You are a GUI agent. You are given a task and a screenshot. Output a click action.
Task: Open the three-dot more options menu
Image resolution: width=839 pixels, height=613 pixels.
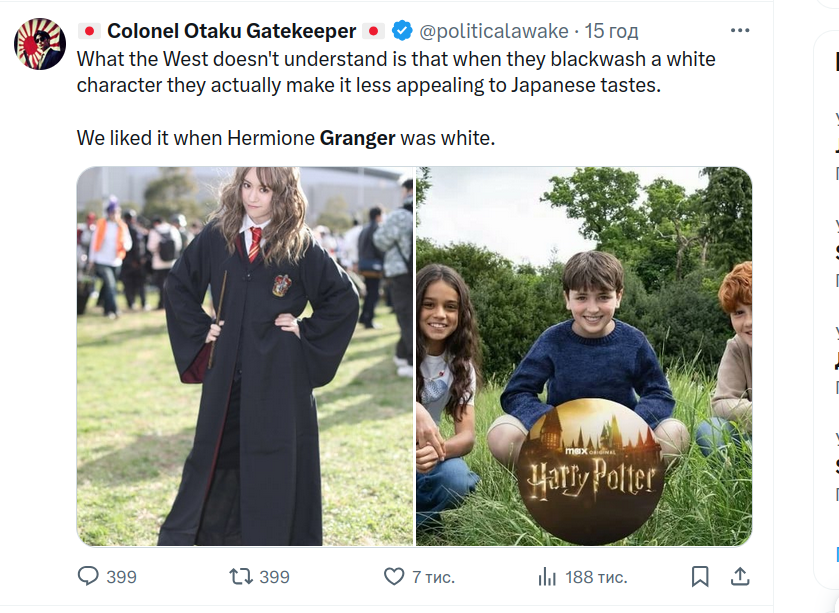click(x=740, y=31)
